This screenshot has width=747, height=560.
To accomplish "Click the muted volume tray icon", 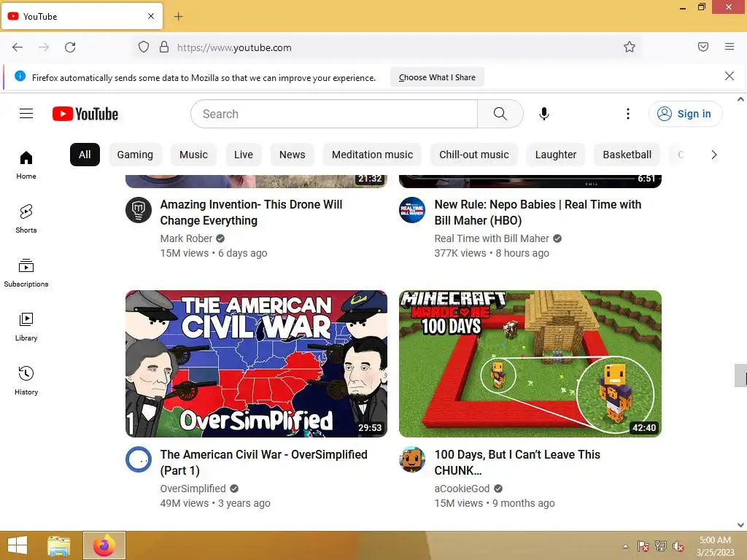I will (x=678, y=546).
